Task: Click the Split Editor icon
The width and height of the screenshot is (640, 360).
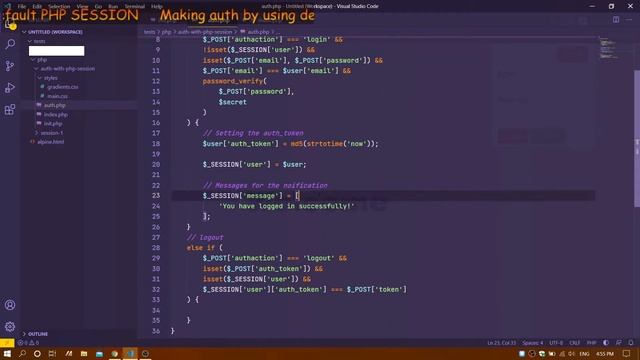Action: tap(616, 19)
